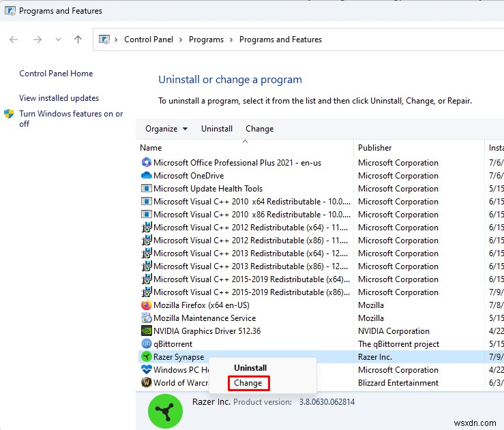Click the Visual C++ 2010 x86 icon
This screenshot has height=430, width=504.
pyautogui.click(x=146, y=214)
